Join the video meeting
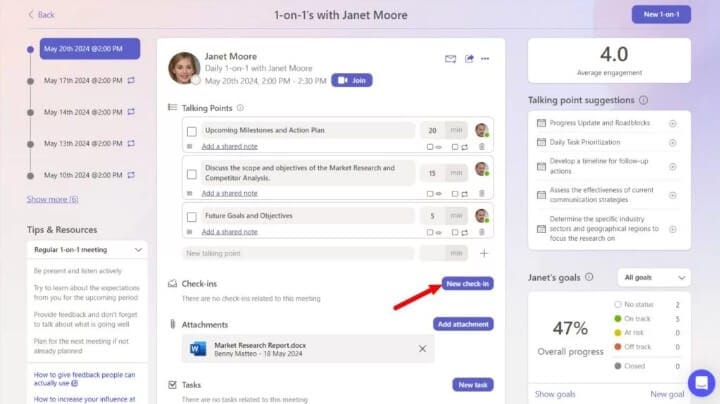This screenshot has width=720, height=404. tap(352, 80)
